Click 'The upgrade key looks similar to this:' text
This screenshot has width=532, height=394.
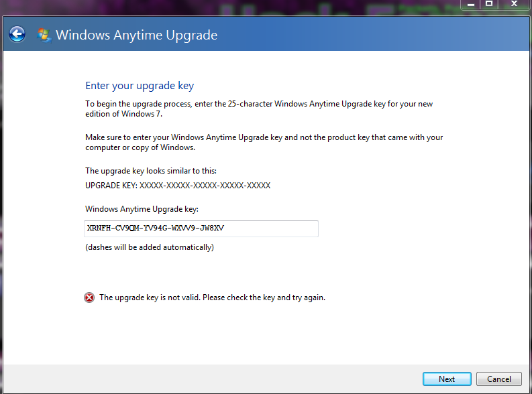click(x=151, y=171)
